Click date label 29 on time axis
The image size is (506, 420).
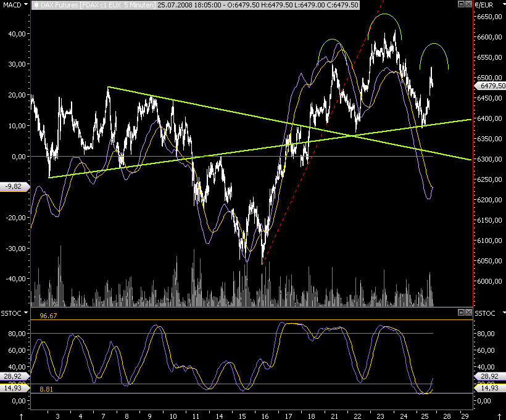pyautogui.click(x=465, y=416)
